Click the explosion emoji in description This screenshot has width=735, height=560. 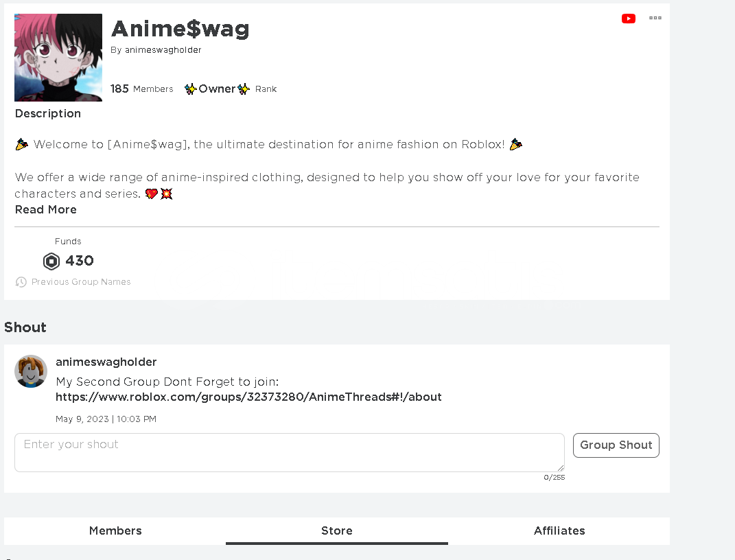(166, 194)
